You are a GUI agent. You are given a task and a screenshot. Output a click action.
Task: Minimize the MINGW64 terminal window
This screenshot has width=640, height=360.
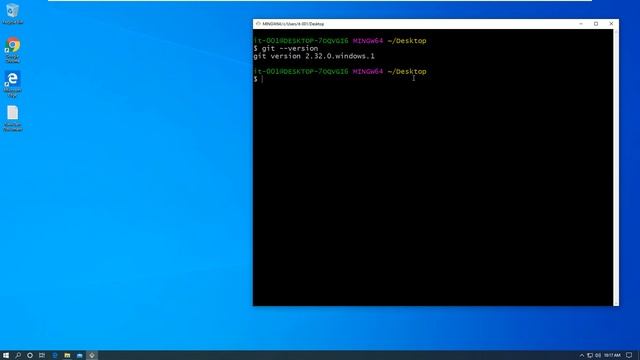[x=581, y=24]
